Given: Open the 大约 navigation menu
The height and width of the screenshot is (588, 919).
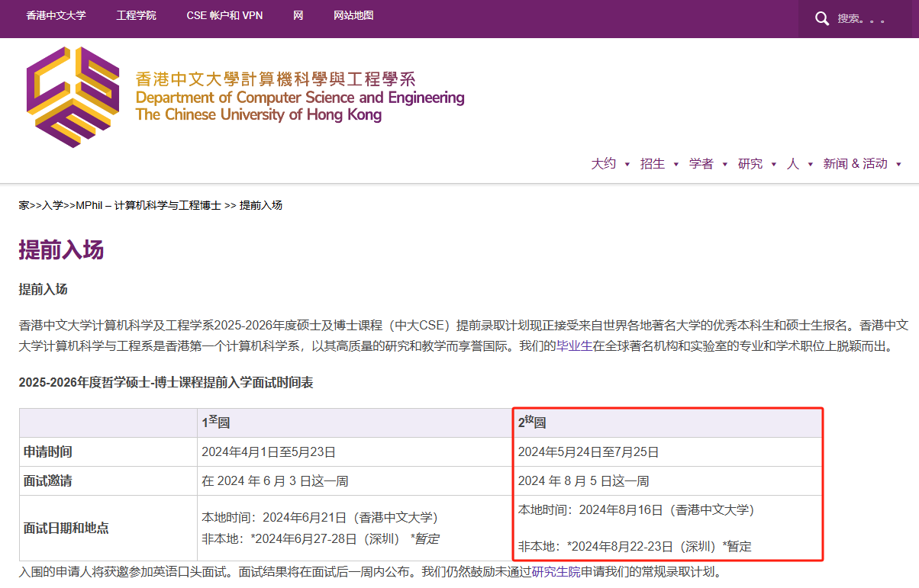Looking at the screenshot, I should click(603, 163).
